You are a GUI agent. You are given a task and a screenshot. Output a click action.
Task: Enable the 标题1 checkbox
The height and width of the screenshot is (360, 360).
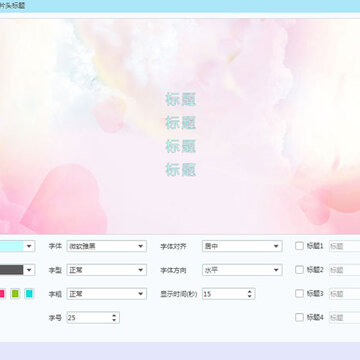coord(299,246)
